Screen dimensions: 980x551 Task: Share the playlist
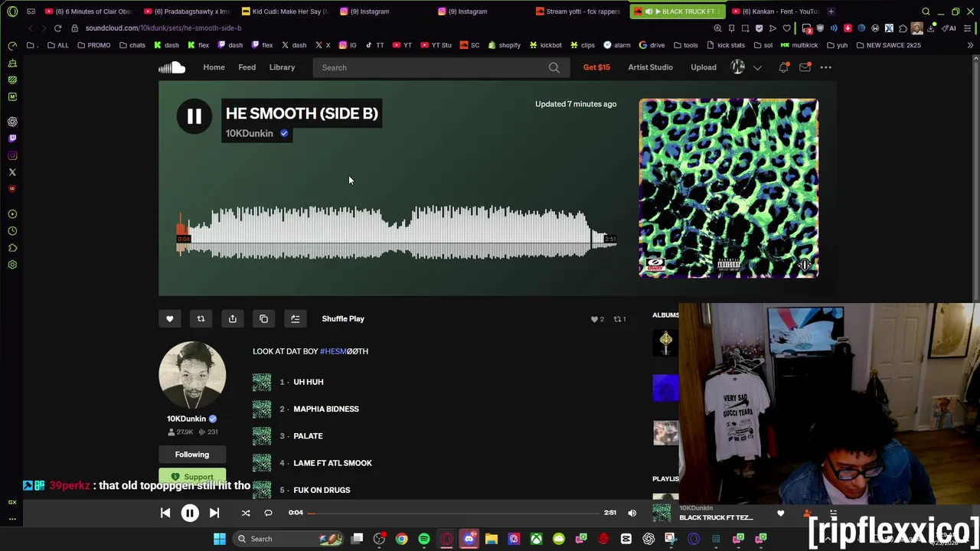point(232,319)
